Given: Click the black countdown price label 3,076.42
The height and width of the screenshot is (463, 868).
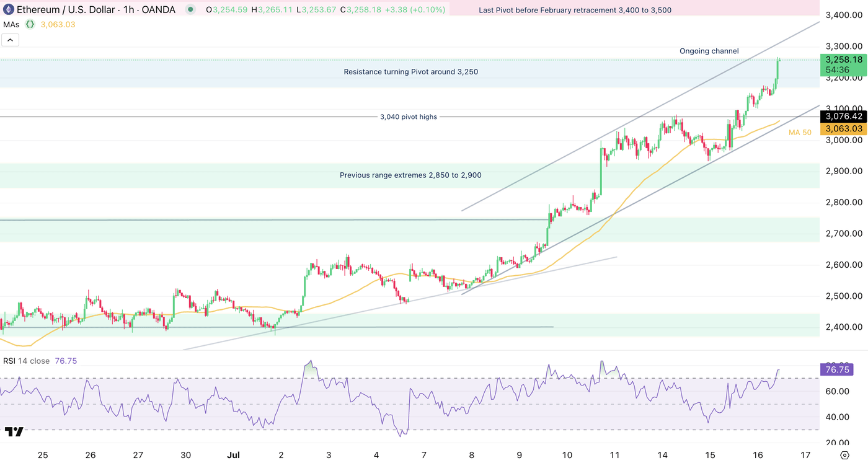Looking at the screenshot, I should pyautogui.click(x=844, y=117).
